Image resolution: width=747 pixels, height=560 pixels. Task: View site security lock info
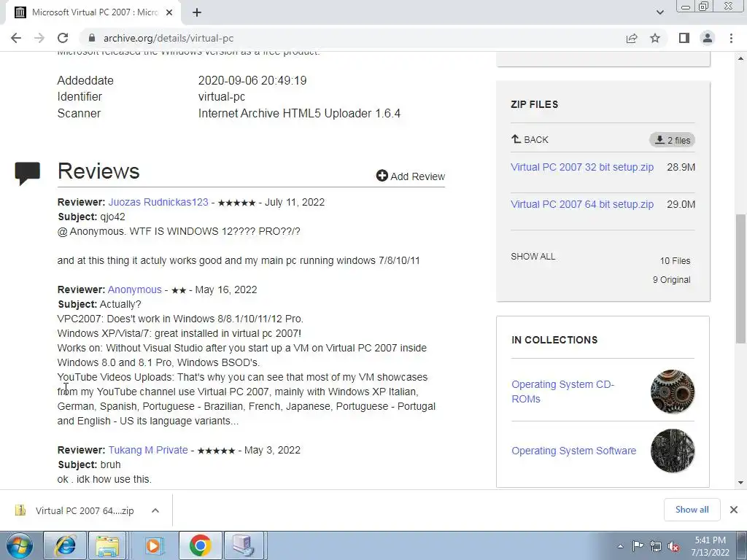pos(92,38)
